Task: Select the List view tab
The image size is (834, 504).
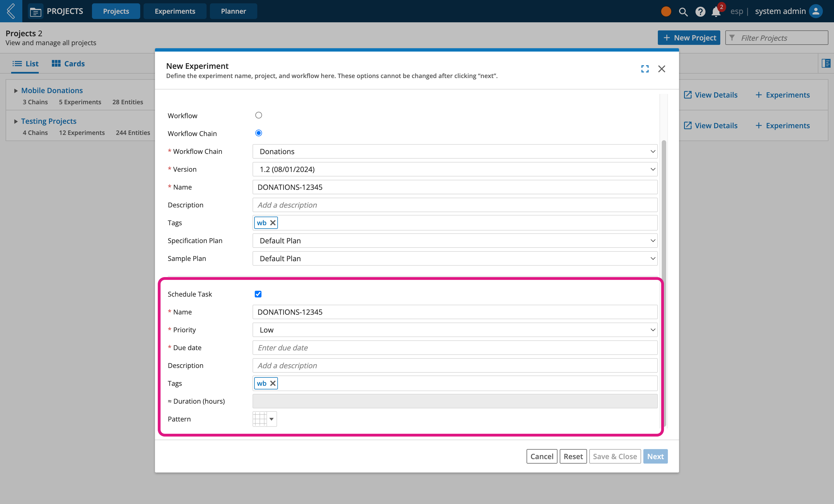Action: click(x=25, y=64)
